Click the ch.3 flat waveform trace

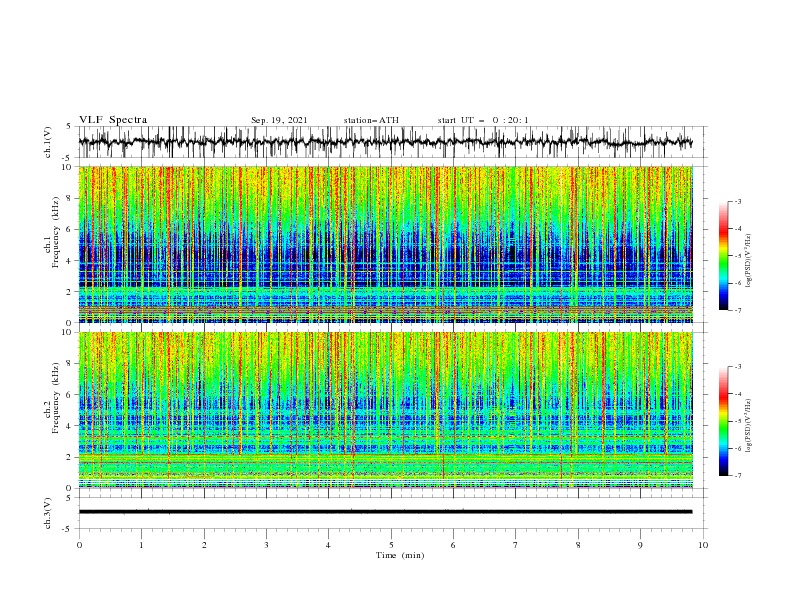[385, 512]
